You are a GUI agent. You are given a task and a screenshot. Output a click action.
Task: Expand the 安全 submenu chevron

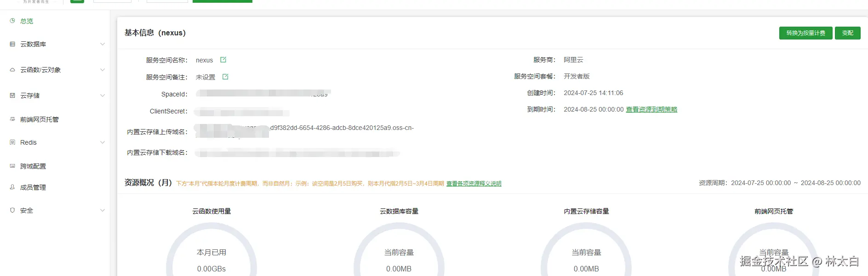(x=103, y=210)
